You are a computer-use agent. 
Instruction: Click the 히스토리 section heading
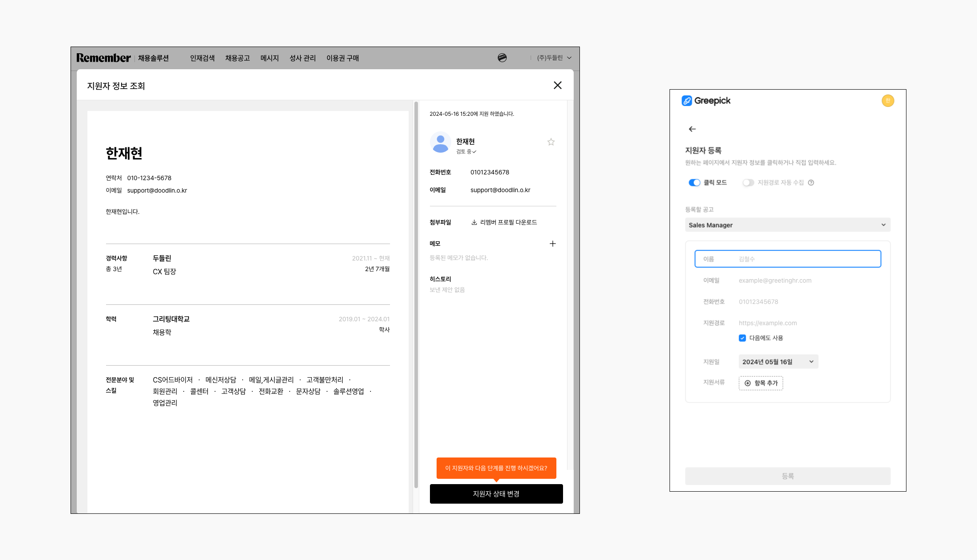click(440, 279)
